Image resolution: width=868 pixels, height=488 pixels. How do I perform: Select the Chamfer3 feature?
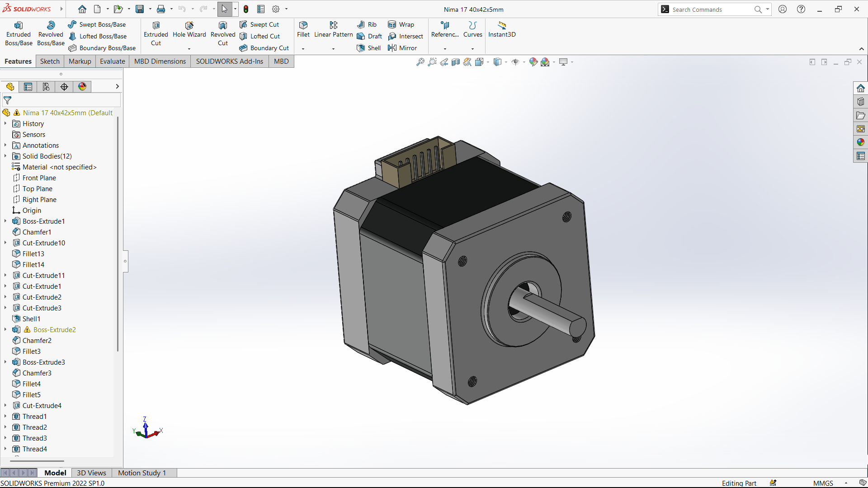pyautogui.click(x=32, y=373)
